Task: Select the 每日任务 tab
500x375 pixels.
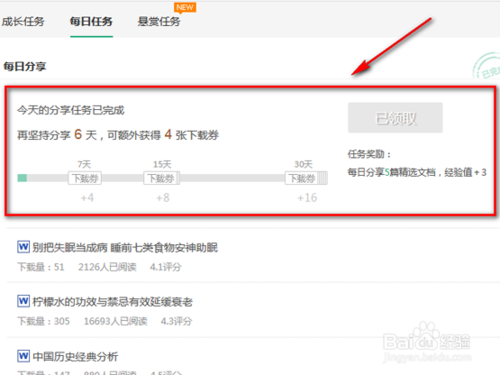Action: point(91,22)
